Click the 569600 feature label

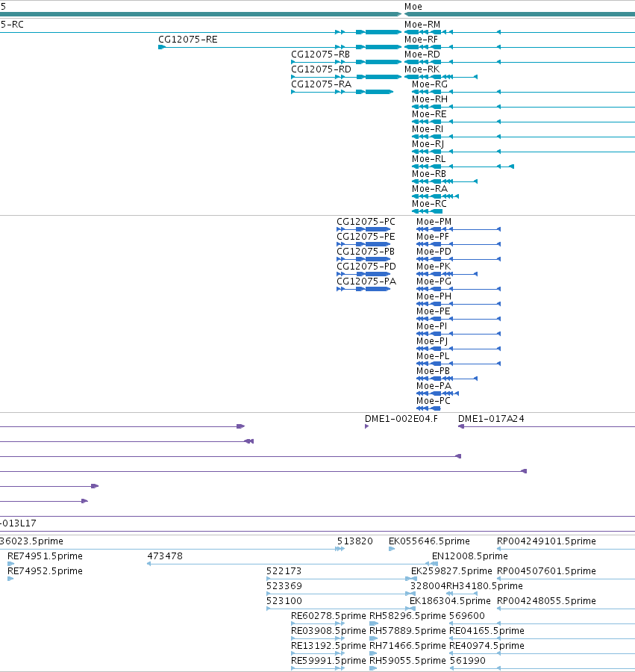click(466, 616)
